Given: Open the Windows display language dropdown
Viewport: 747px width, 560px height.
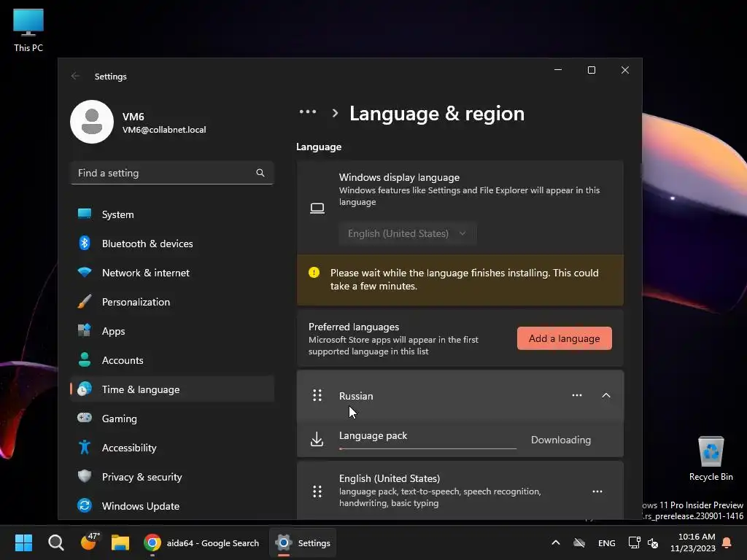Looking at the screenshot, I should tap(407, 233).
